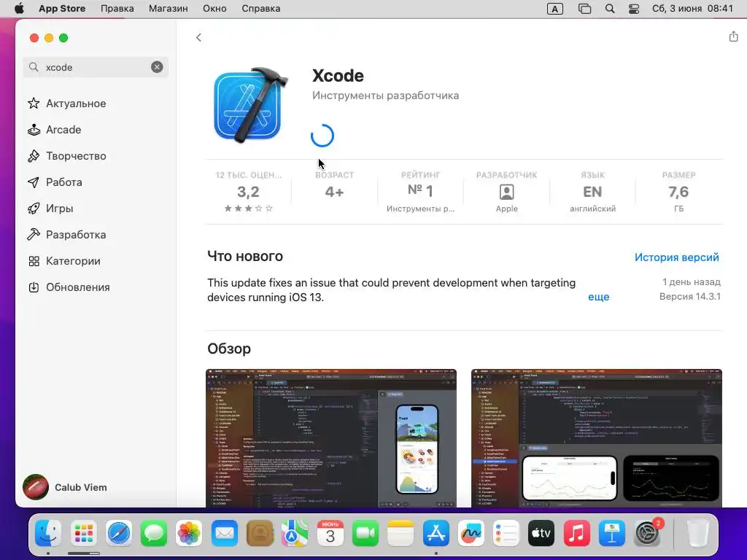Select Творчество in sidebar
The width and height of the screenshot is (747, 560).
tap(66, 156)
